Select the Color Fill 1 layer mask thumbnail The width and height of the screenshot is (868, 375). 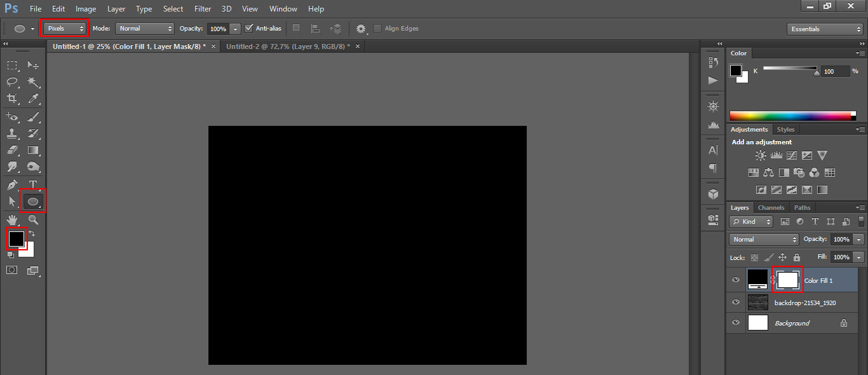[788, 280]
